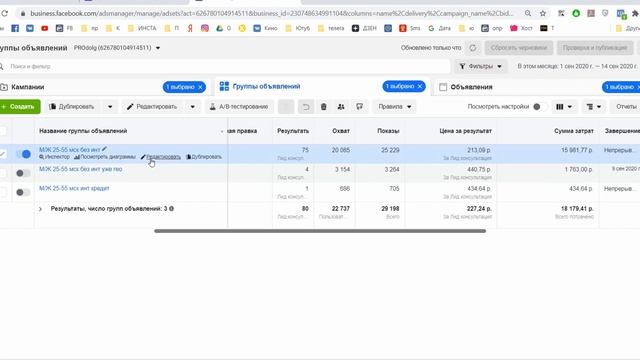
Task: Click Посмотреть диаграммы under first ad set
Action: (104, 157)
